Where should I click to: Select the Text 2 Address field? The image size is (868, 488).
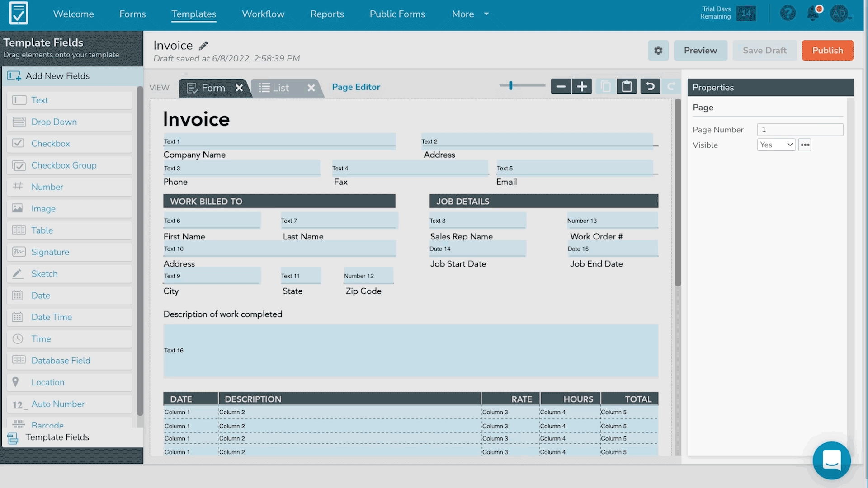point(537,141)
